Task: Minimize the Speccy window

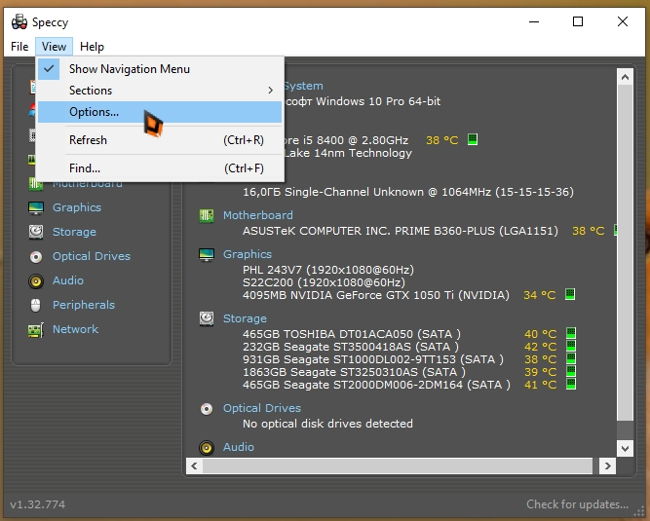Action: tap(534, 22)
